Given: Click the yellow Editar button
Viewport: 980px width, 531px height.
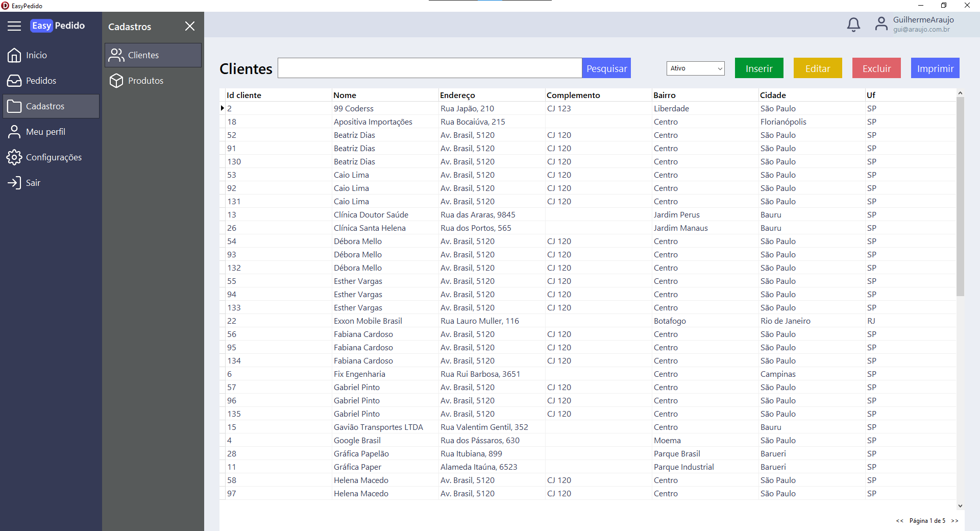Looking at the screenshot, I should pos(818,68).
